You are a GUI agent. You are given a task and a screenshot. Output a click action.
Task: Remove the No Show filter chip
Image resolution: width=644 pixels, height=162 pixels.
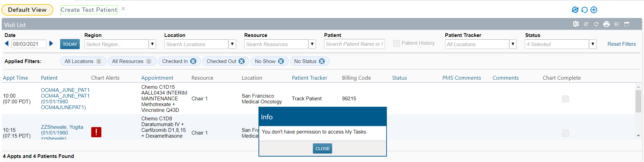click(x=281, y=61)
